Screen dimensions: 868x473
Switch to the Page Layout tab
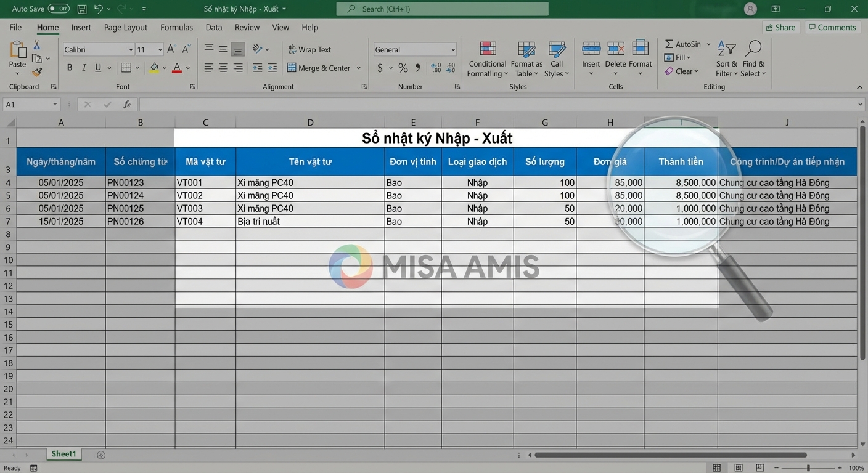pos(126,28)
